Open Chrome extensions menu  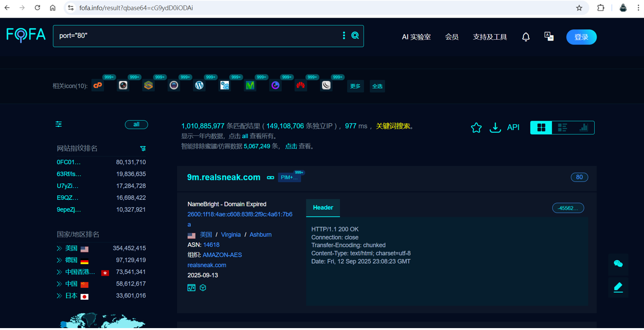coord(601,8)
